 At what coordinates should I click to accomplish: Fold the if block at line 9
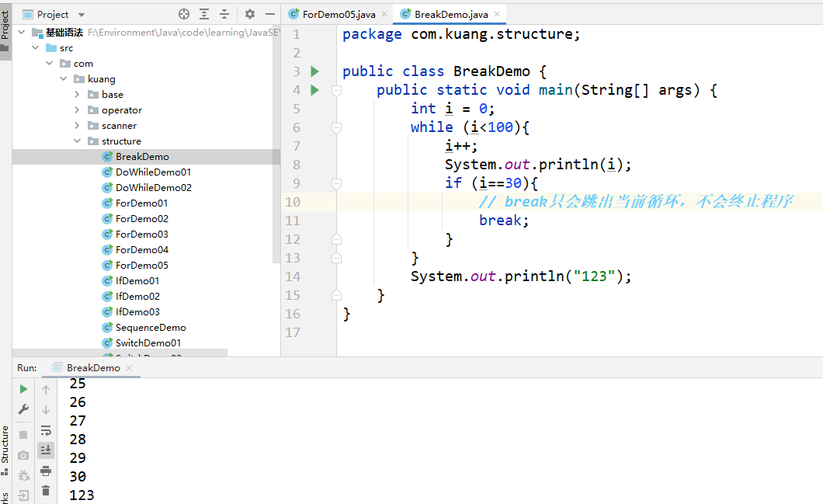point(336,184)
